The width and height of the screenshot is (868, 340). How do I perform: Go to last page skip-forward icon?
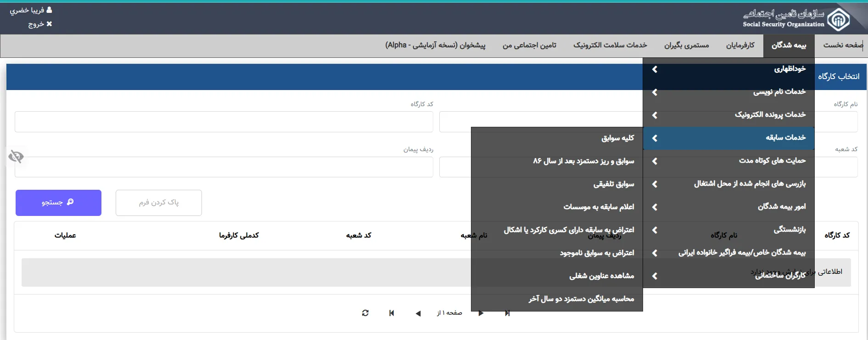tap(507, 313)
